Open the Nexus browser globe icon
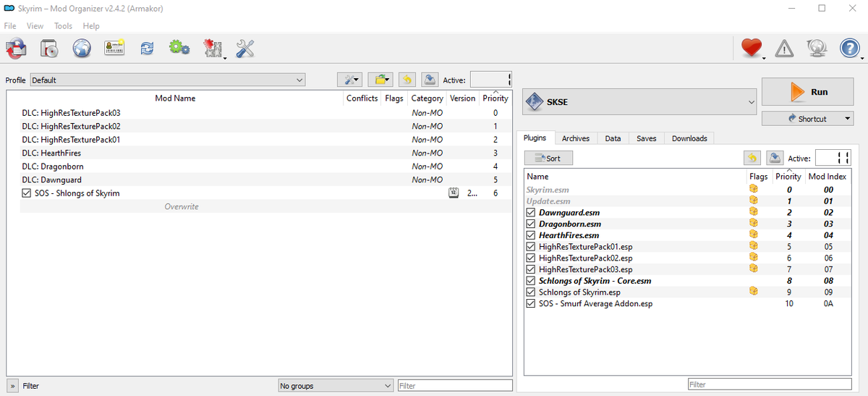 (x=82, y=49)
